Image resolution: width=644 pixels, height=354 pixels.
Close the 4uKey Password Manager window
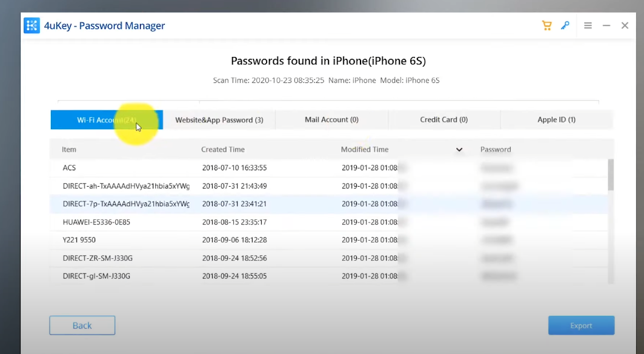[x=625, y=25]
